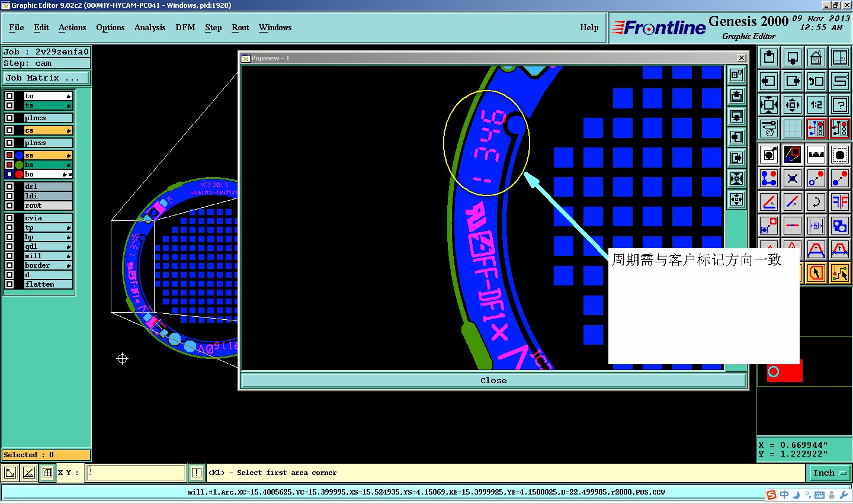Open the Step menu
Screen dimensions: 853x504
click(213, 27)
